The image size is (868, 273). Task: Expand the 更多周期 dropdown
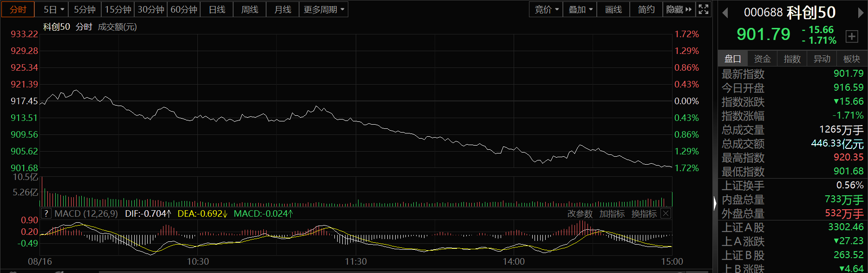pos(324,9)
